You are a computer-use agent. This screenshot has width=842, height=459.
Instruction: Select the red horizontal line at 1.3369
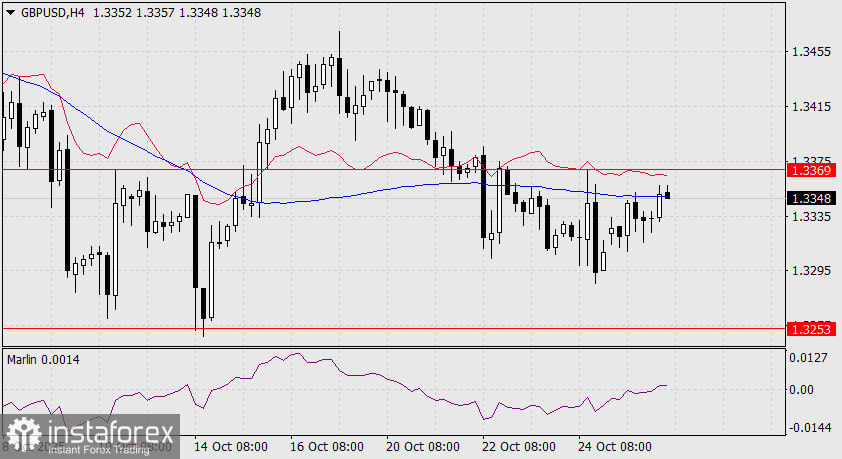394,170
